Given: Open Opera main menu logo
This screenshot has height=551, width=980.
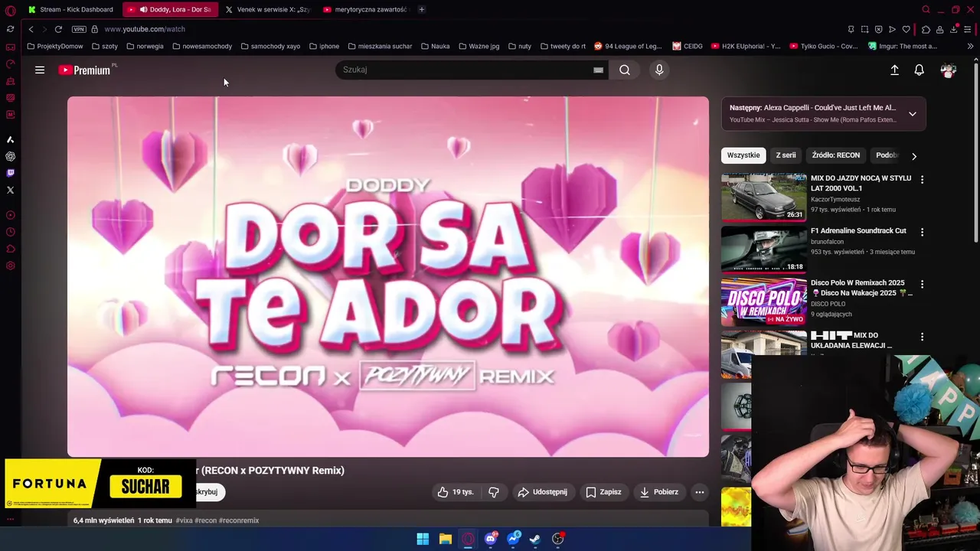Looking at the screenshot, I should point(10,10).
